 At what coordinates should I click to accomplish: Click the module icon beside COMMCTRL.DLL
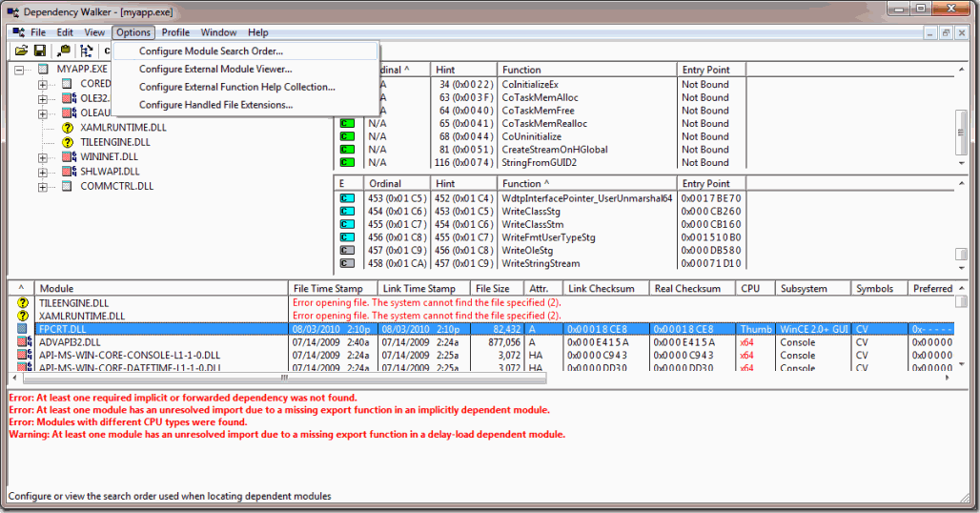point(67,186)
